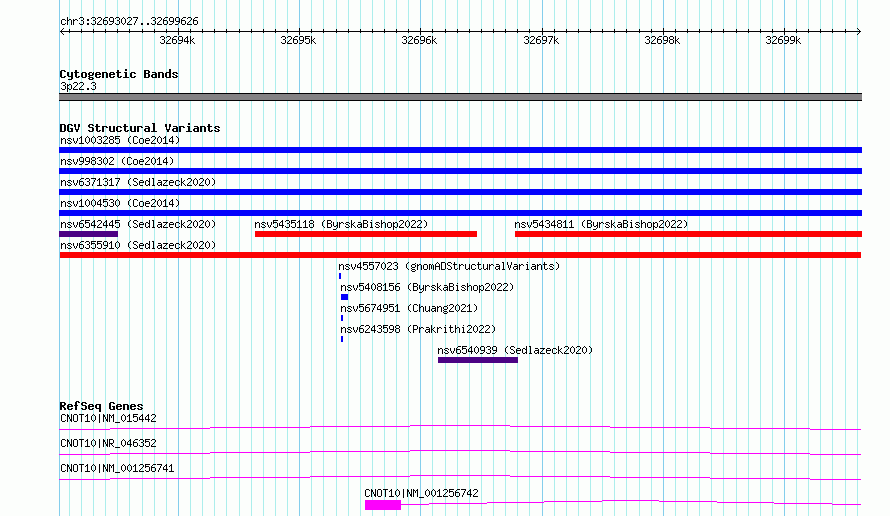Click the CNOT10|NR_046352 gene label
Viewport: 890px width, 516px height.
pos(108,443)
